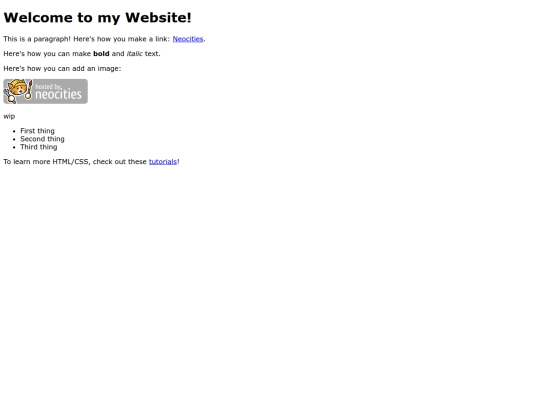Click the paintbrush held by the cat mascot

pos(30,90)
